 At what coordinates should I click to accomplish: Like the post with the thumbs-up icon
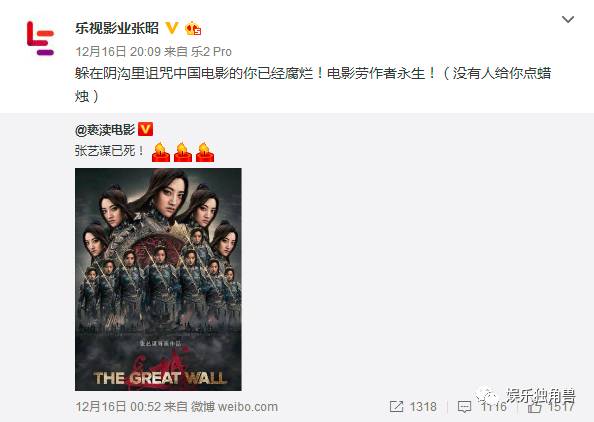pos(535,407)
